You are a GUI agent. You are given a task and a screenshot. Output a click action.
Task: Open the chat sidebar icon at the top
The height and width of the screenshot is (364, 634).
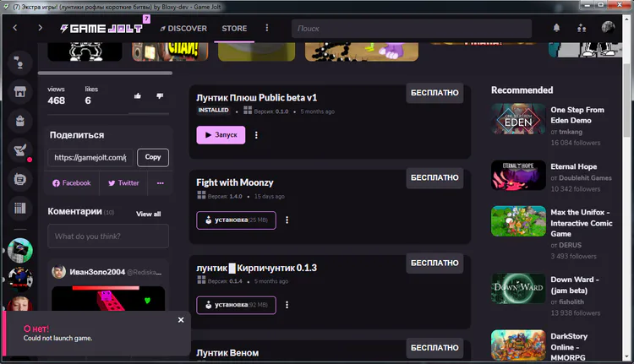19,63
